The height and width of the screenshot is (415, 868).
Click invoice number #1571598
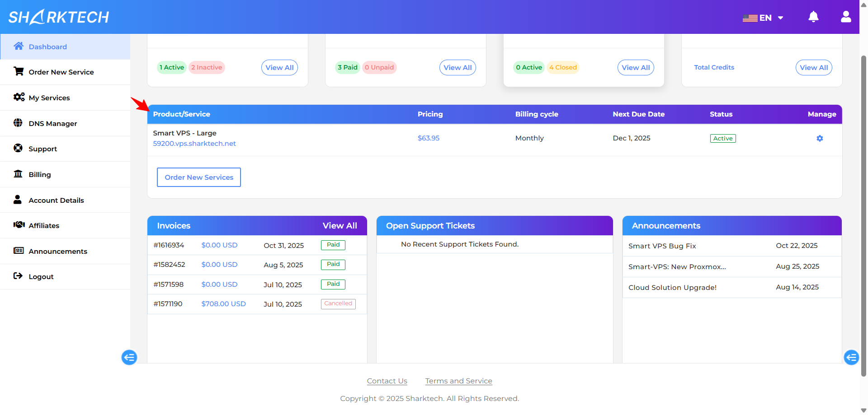(168, 284)
